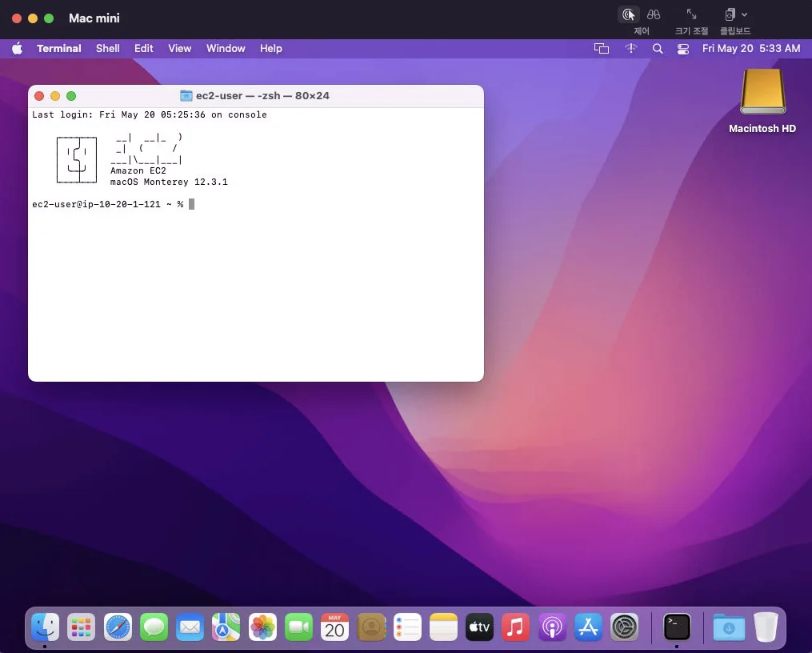This screenshot has width=812, height=653.
Task: Toggle the binoculars observe mode button
Action: click(654, 15)
